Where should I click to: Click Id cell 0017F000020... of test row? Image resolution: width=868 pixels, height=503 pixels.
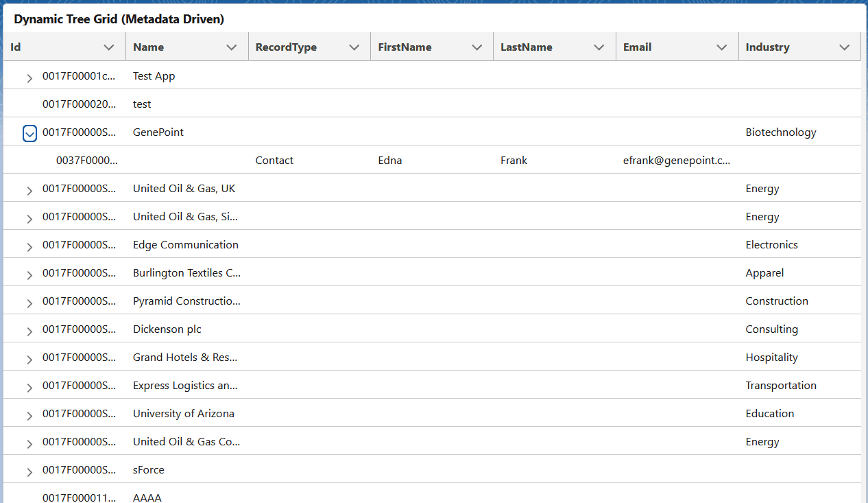pos(80,104)
